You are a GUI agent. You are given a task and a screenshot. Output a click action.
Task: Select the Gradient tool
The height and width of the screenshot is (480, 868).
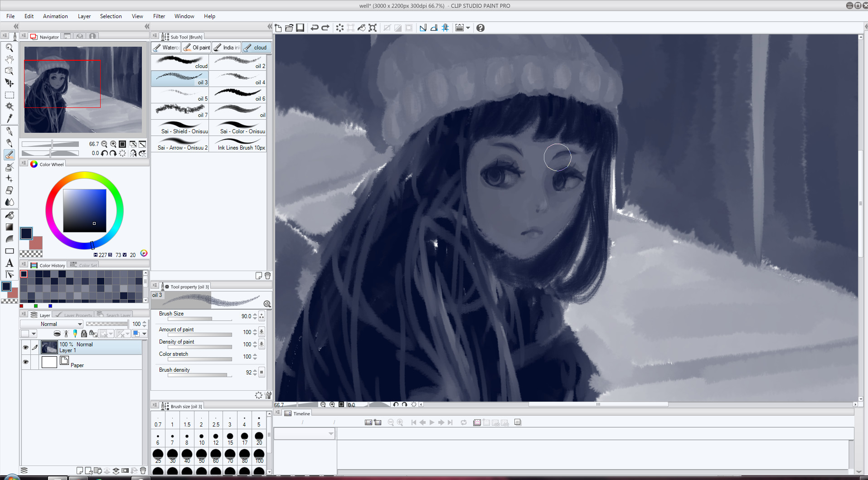click(9, 227)
